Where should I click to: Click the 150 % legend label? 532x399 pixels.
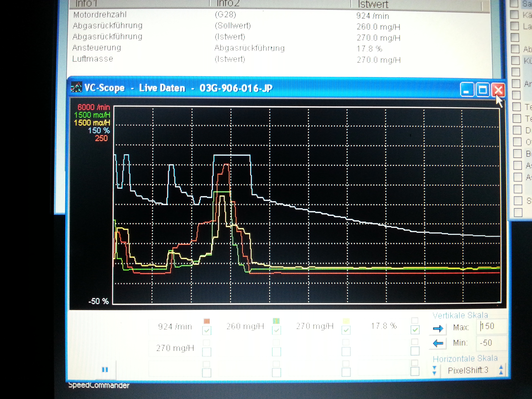[x=99, y=130]
